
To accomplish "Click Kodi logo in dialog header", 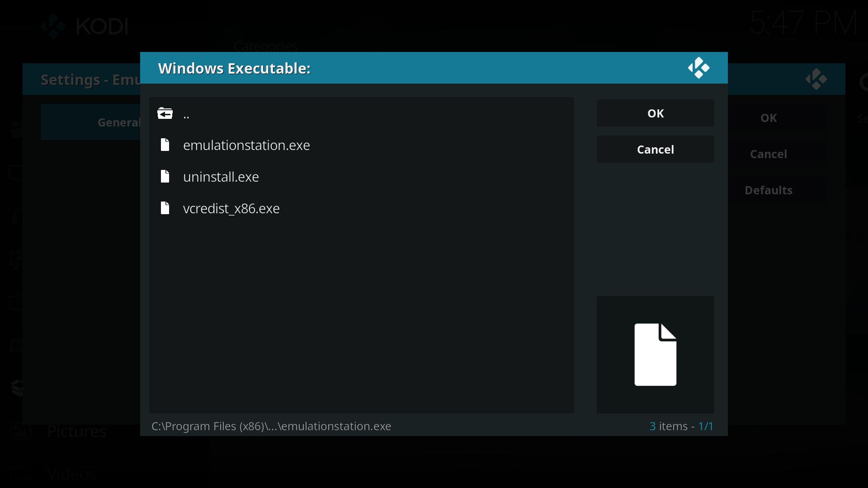I will click(x=698, y=68).
